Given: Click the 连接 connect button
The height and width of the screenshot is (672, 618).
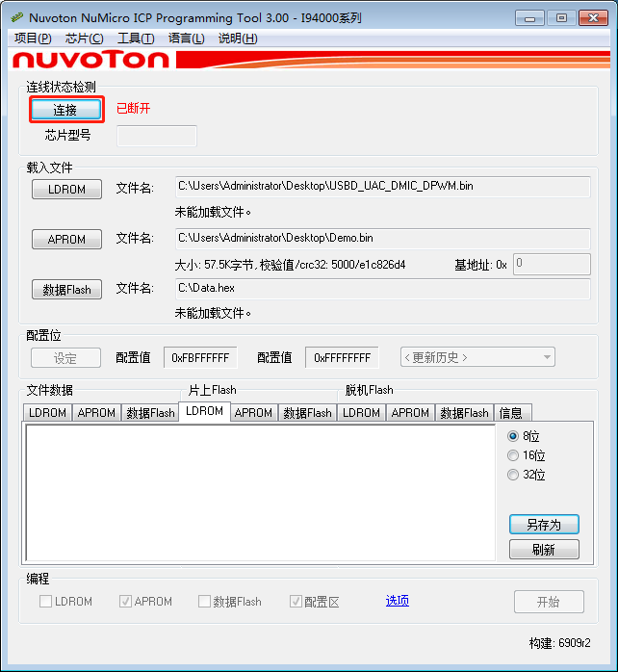Looking at the screenshot, I should (x=66, y=110).
